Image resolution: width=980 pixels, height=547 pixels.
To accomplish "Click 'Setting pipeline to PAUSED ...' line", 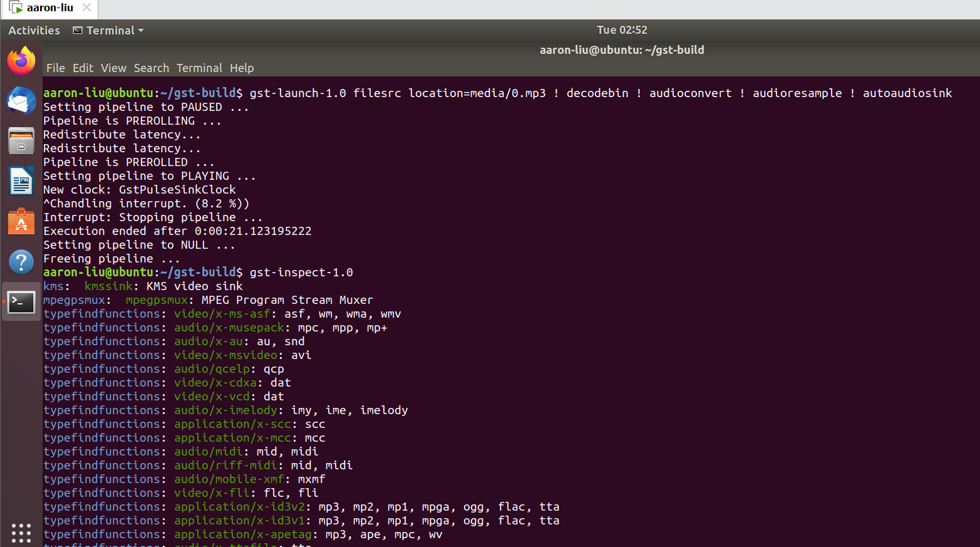I will [x=146, y=107].
